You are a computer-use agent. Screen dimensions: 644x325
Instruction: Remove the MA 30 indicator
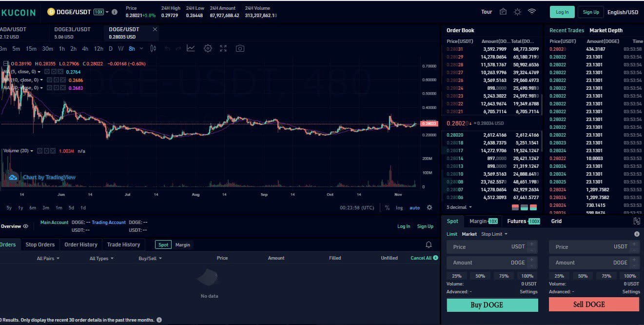click(63, 88)
